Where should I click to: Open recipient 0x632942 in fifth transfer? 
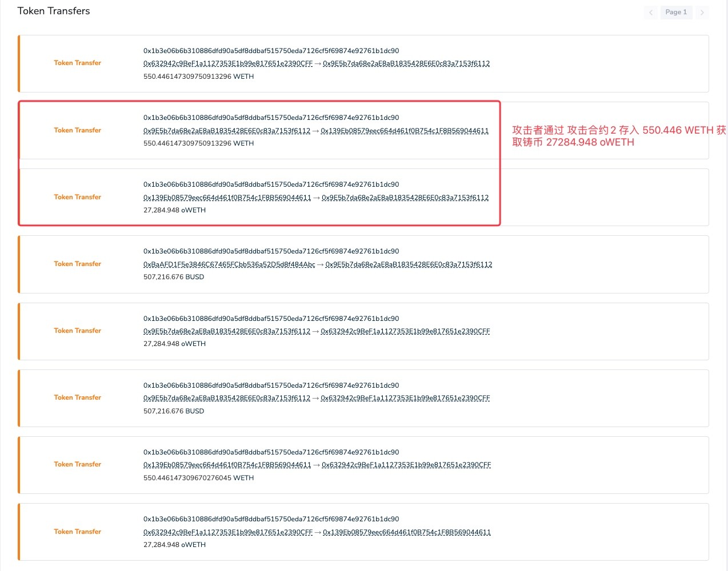click(405, 331)
